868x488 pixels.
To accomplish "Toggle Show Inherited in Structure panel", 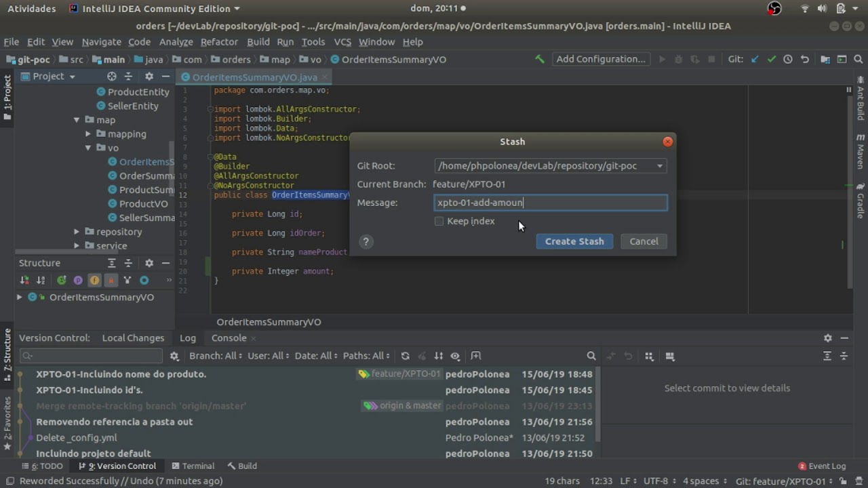I will coord(62,280).
